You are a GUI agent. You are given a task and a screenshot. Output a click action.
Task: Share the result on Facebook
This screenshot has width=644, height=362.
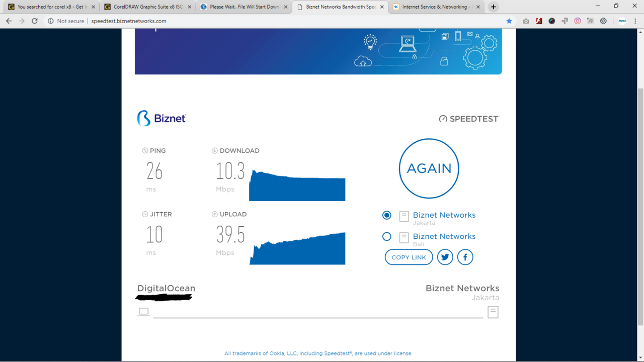tap(465, 257)
